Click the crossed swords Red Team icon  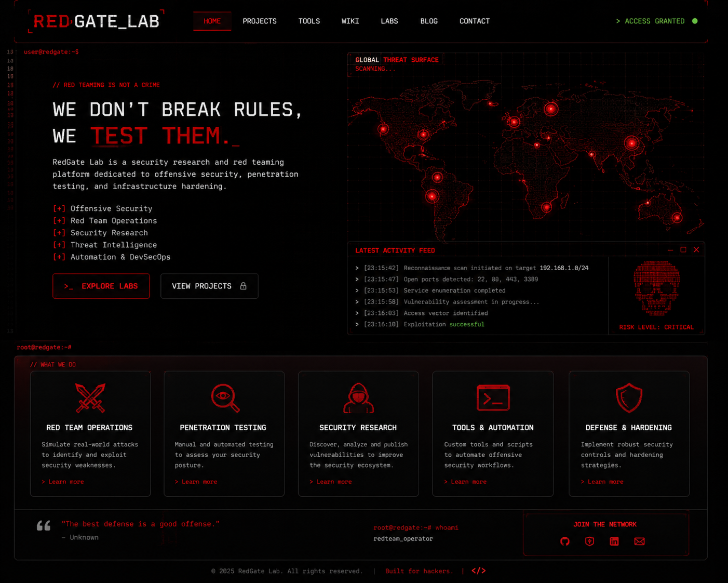pos(90,398)
